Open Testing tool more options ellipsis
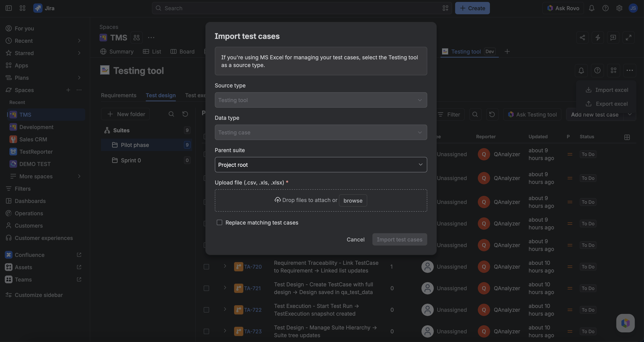Image resolution: width=644 pixels, height=342 pixels. pos(630,70)
